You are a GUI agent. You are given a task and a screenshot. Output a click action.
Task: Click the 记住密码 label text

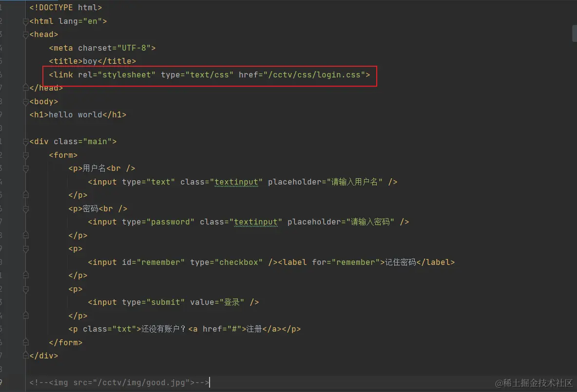401,262
